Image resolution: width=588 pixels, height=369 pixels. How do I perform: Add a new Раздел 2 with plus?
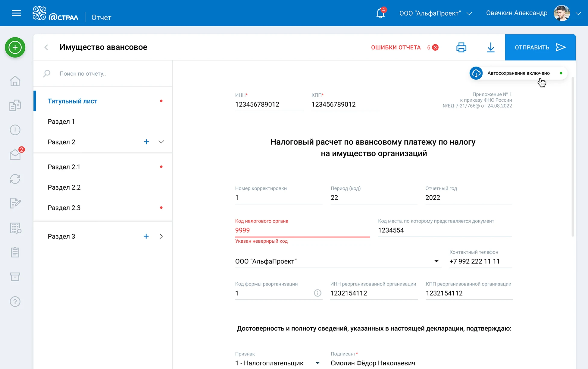146,142
